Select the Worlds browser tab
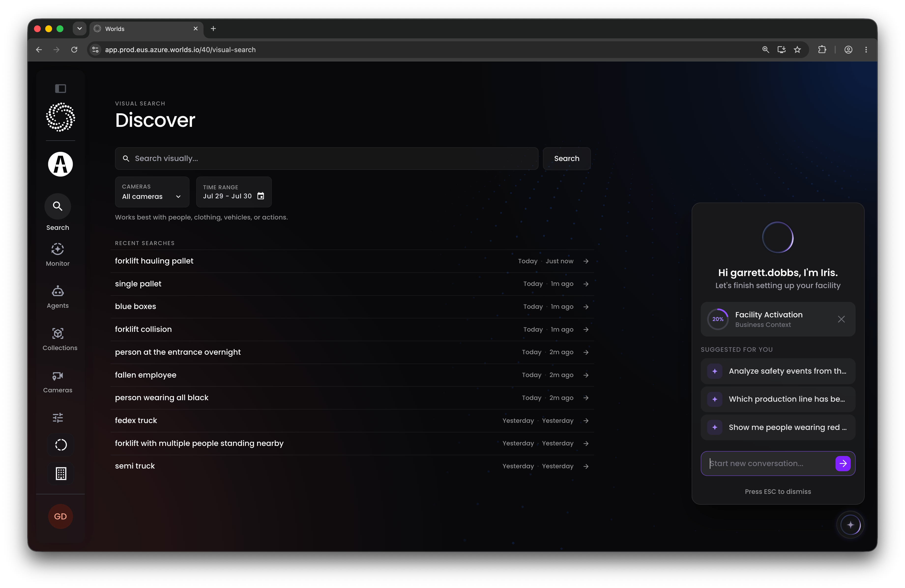This screenshot has height=588, width=905. click(x=146, y=29)
